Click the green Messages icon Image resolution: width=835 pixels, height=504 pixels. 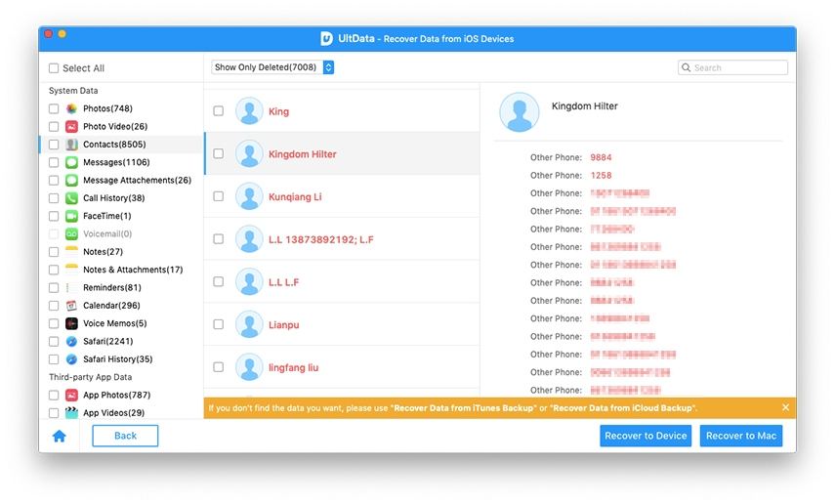click(x=71, y=162)
